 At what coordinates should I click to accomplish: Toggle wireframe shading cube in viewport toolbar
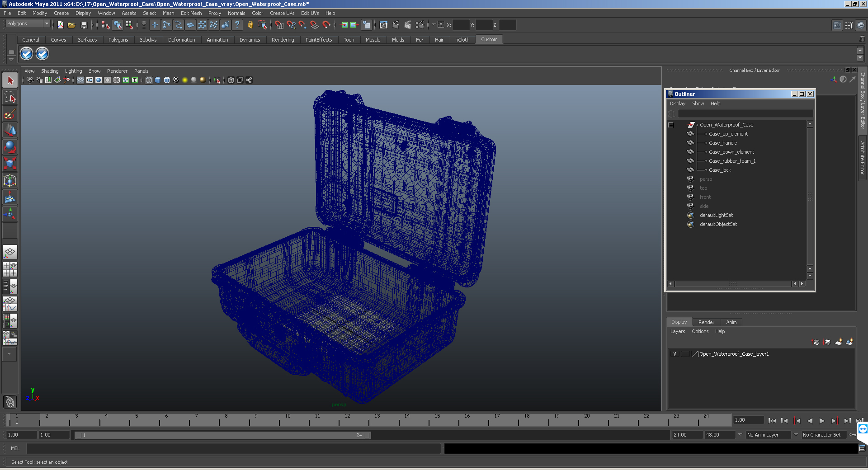point(149,80)
